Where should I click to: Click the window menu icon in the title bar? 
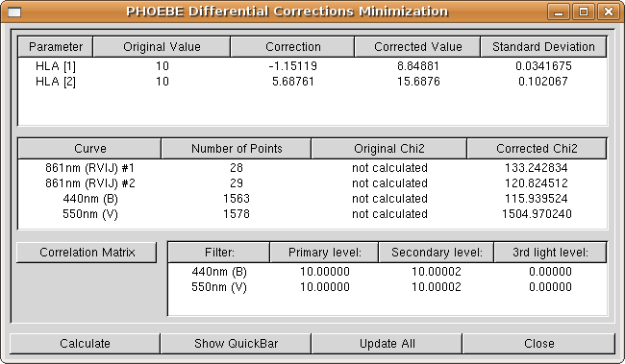[x=14, y=12]
